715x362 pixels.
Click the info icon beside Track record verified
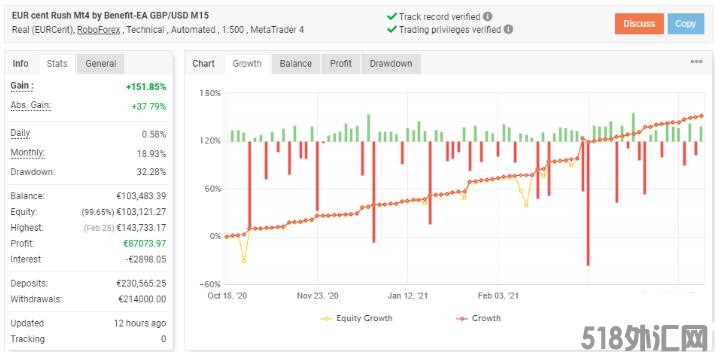(487, 16)
